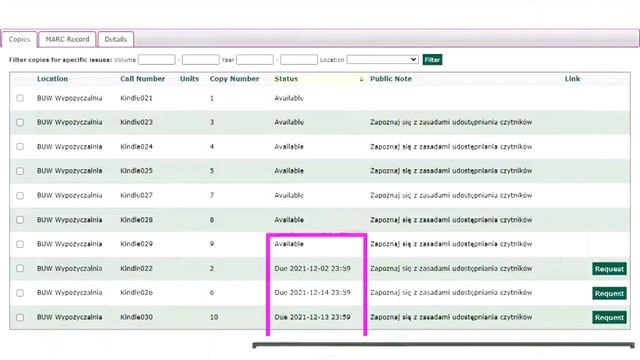640x360 pixels.
Task: Open the public note link for Kindle024
Action: (x=451, y=147)
